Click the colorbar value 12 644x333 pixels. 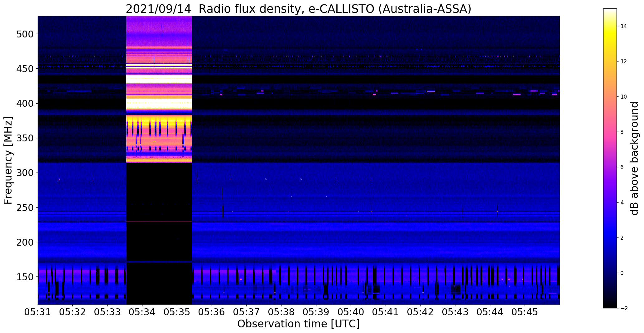click(x=624, y=61)
